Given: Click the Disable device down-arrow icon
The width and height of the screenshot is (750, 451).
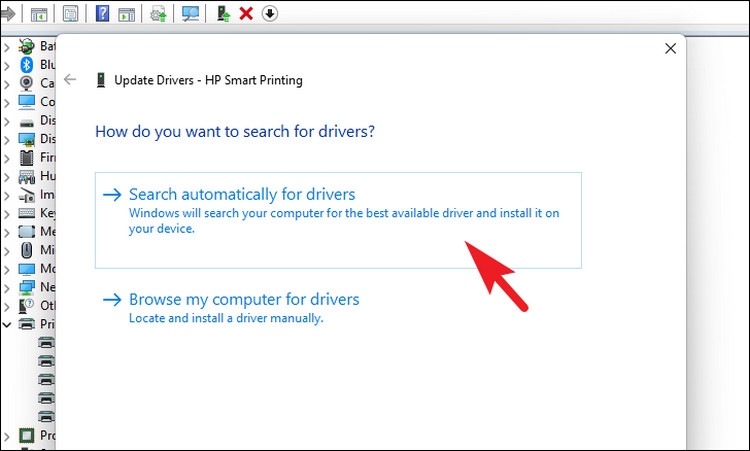Looking at the screenshot, I should [x=270, y=13].
